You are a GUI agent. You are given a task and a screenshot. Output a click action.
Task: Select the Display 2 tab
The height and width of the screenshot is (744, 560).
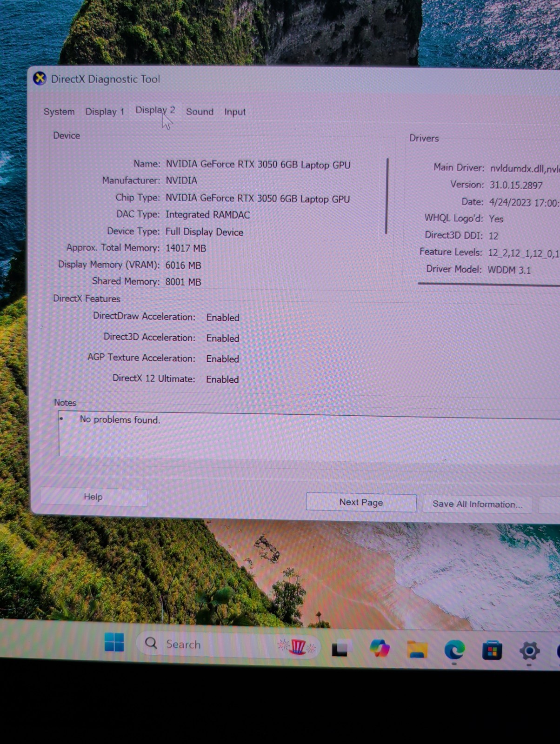click(x=155, y=110)
